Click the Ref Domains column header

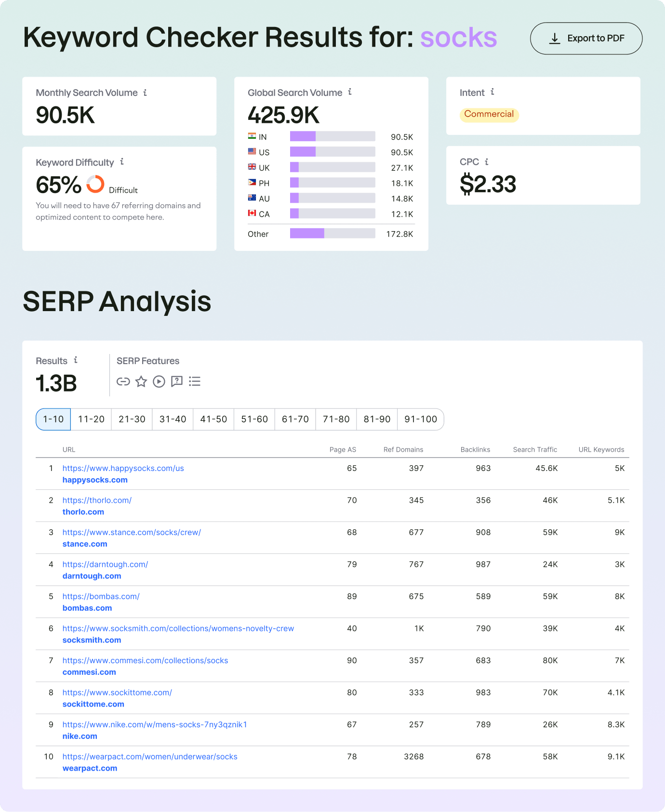[403, 450]
